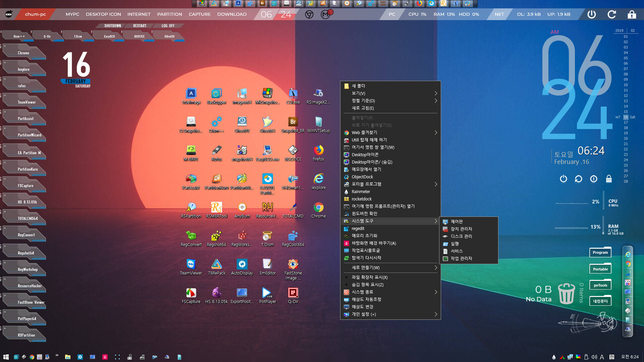Launch the Dism++ desktop icon

(x=216, y=125)
